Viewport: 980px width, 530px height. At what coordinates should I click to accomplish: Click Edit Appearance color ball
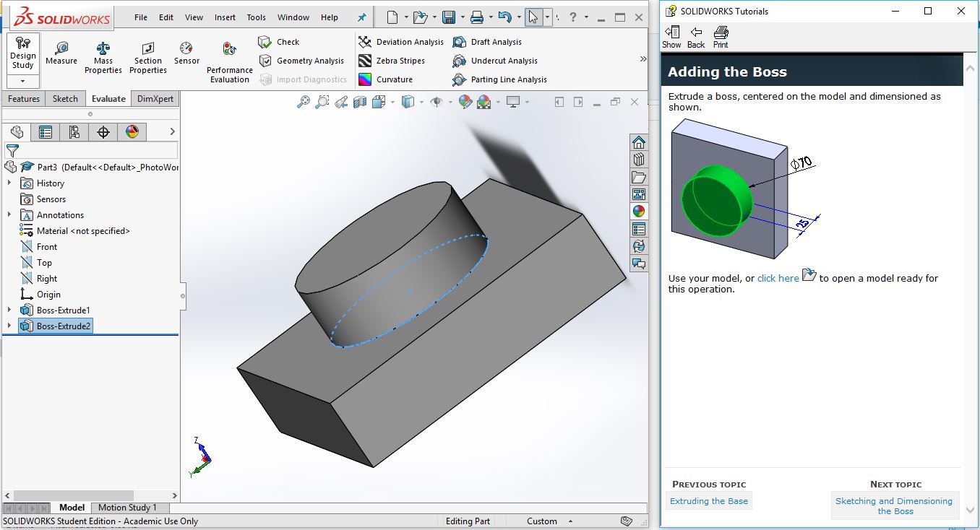point(465,103)
